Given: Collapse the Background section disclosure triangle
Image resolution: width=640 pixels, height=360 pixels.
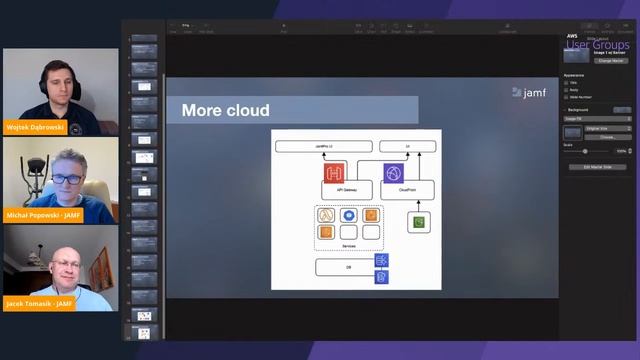Looking at the screenshot, I should tap(565, 110).
